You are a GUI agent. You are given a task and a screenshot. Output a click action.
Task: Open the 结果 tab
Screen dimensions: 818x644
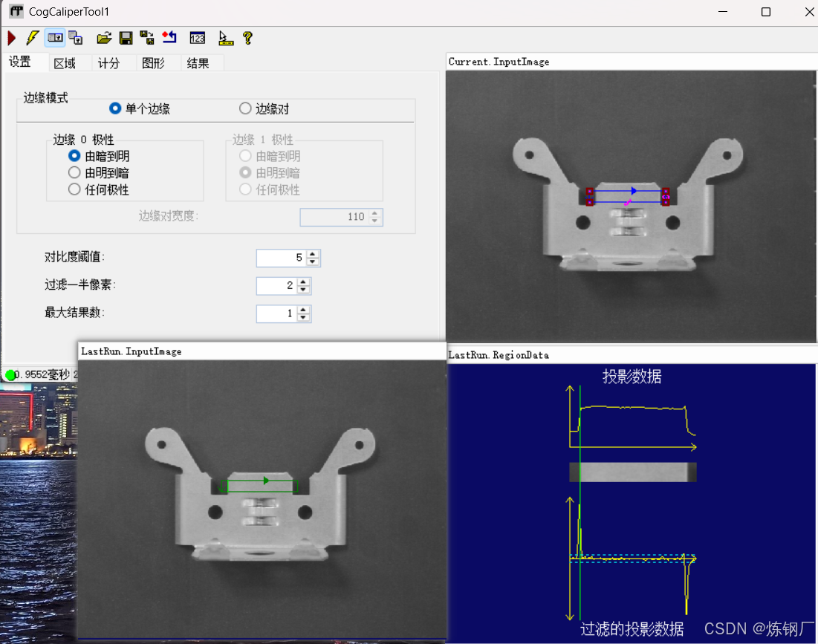(x=198, y=63)
